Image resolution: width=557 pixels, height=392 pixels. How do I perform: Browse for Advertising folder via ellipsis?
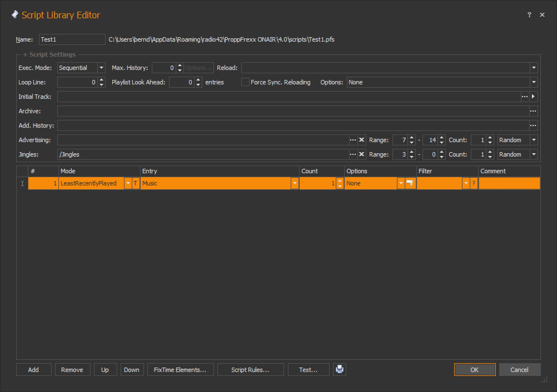click(353, 140)
